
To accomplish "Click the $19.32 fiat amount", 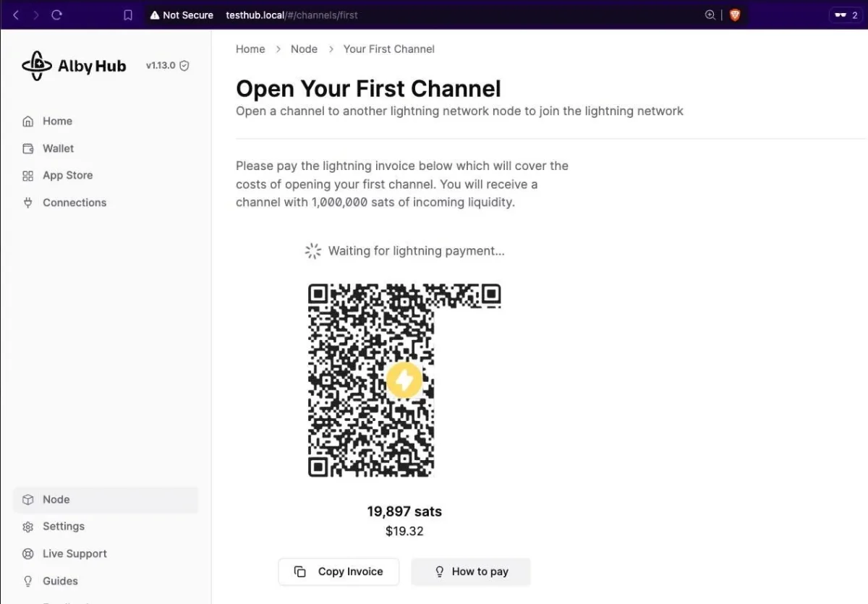I will pos(404,532).
